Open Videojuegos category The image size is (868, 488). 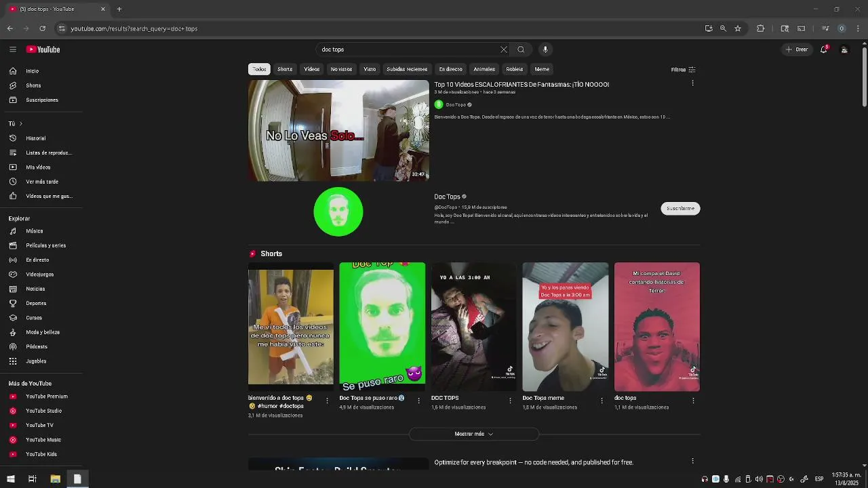tap(45, 274)
